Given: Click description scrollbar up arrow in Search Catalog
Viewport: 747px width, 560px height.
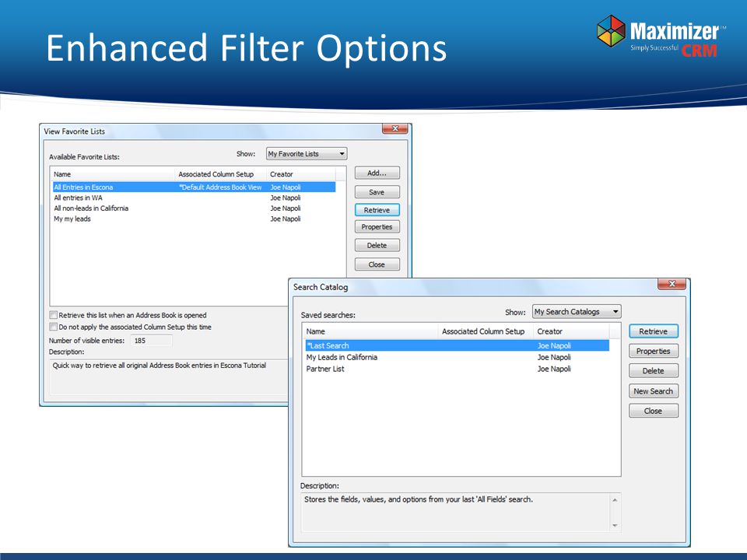Looking at the screenshot, I should coord(615,499).
